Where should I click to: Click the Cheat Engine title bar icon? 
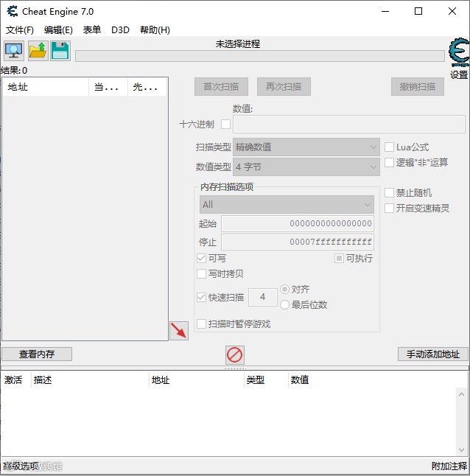(x=13, y=12)
